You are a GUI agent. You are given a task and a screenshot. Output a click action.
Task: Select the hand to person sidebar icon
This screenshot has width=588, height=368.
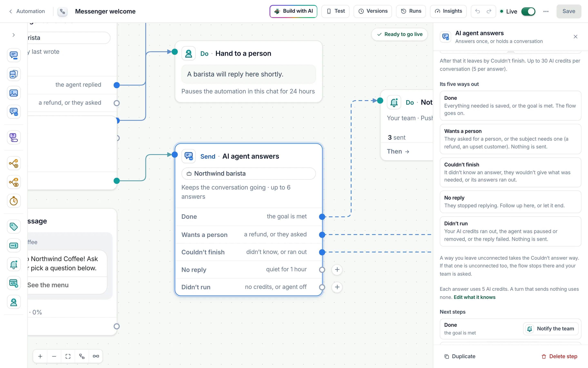[x=14, y=302]
